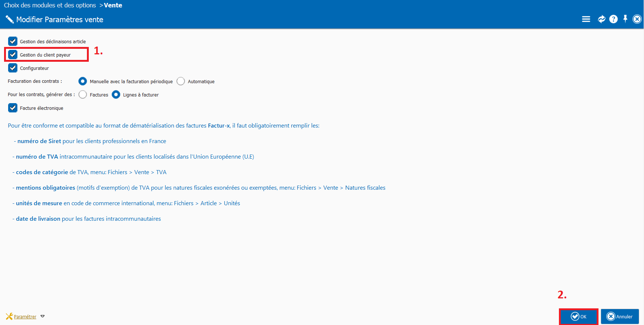The width and height of the screenshot is (644, 325).
Task: Uncheck Gestion des déclinaisons article
Action: (13, 41)
